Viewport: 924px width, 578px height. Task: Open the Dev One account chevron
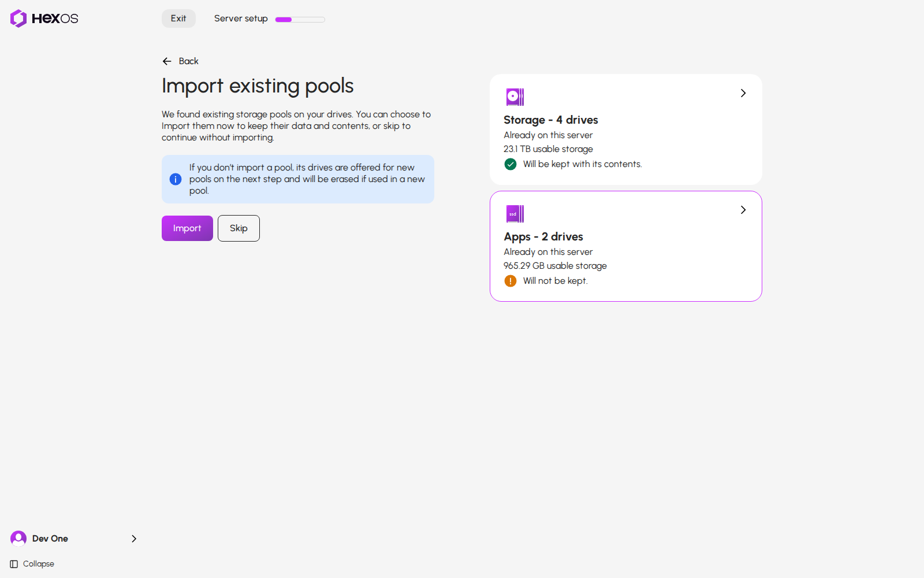coord(134,539)
